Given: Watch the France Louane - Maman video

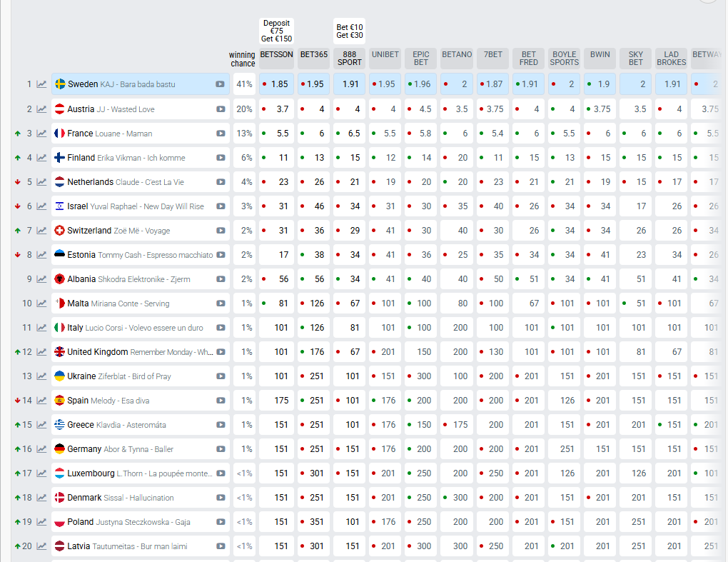Looking at the screenshot, I should (x=221, y=134).
